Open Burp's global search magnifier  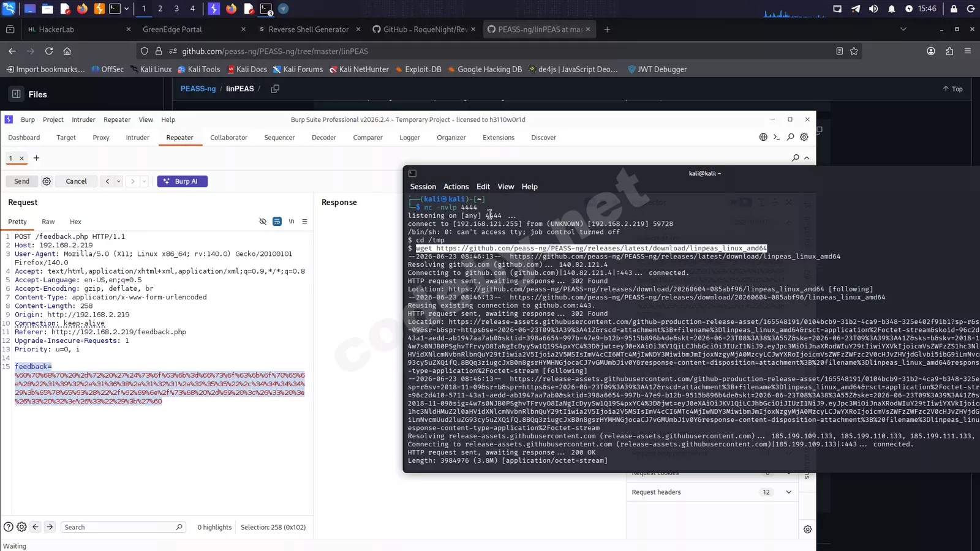click(x=791, y=137)
